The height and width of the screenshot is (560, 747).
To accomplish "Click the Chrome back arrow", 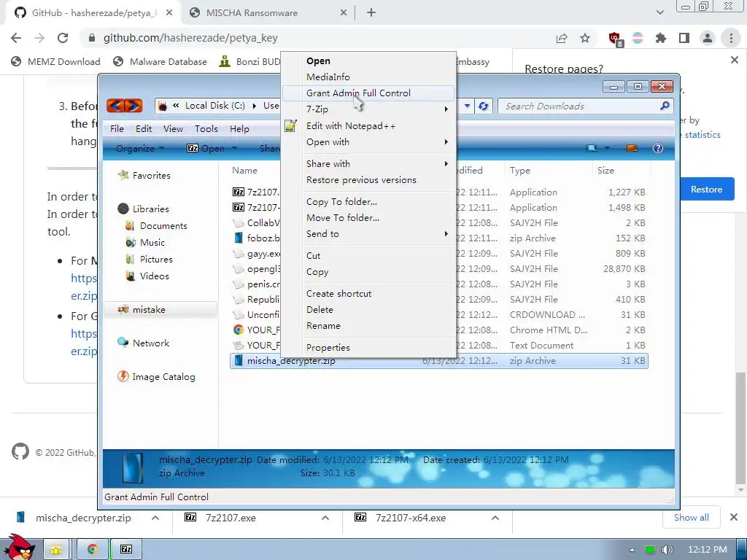I will [16, 38].
